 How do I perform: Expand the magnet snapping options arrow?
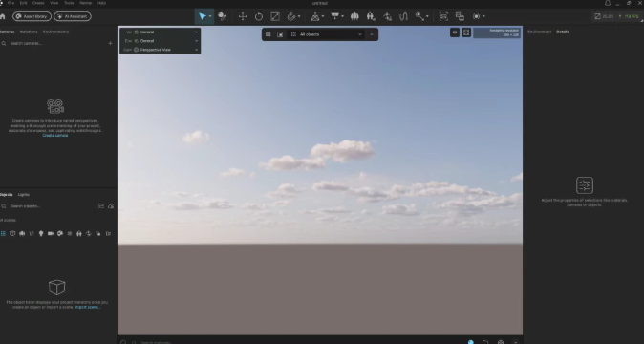point(298,16)
